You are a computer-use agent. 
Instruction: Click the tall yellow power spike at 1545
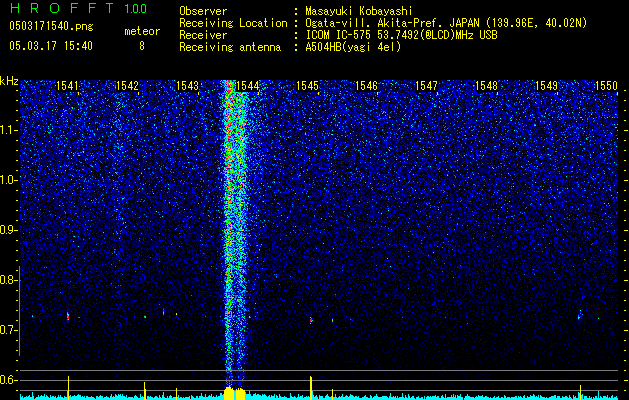tap(311, 388)
